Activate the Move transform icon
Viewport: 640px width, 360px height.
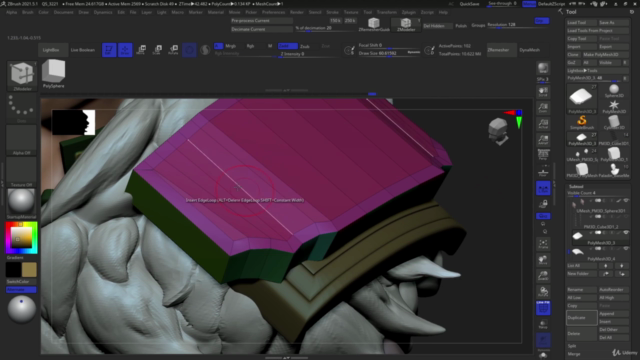click(141, 50)
